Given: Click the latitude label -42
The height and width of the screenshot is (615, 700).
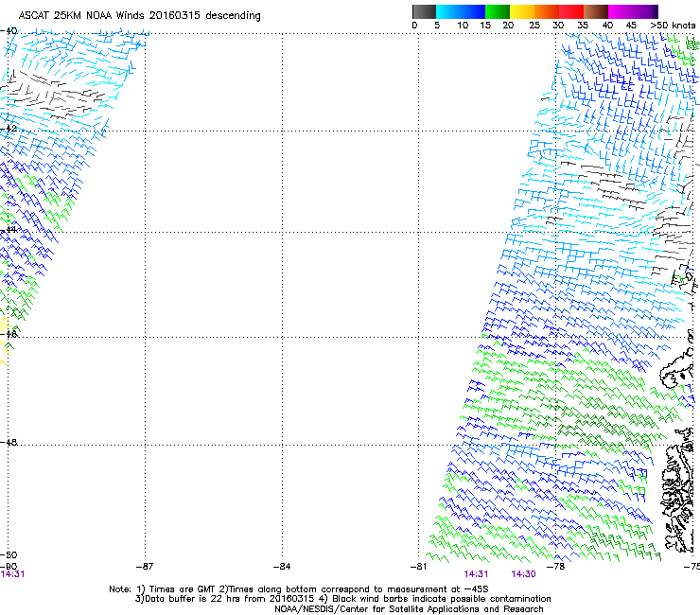Looking at the screenshot, I should 9,129.
